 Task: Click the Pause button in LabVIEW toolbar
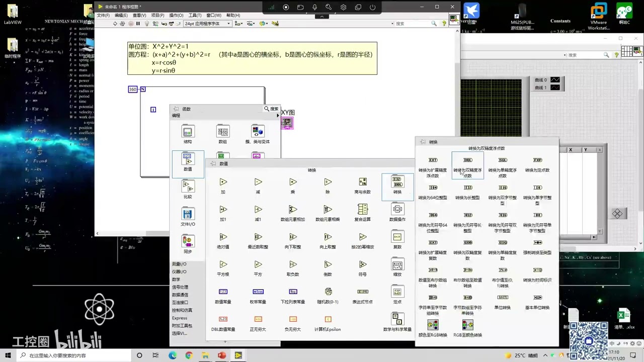click(138, 24)
